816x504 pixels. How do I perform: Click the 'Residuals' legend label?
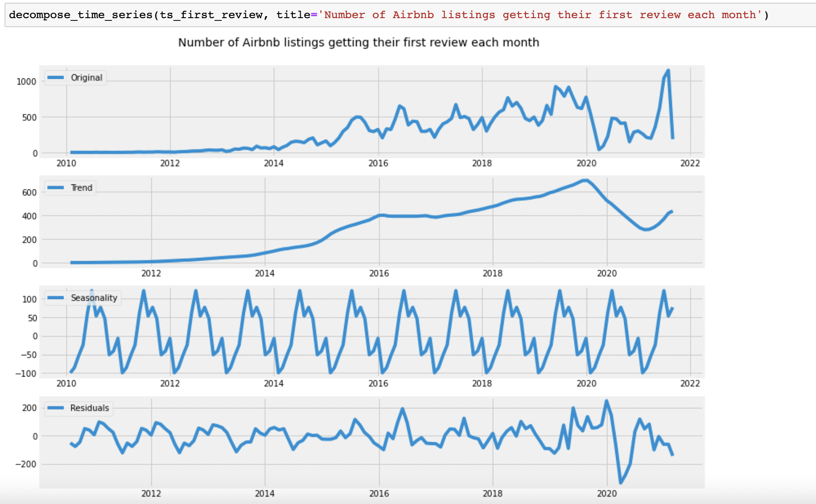click(90, 408)
